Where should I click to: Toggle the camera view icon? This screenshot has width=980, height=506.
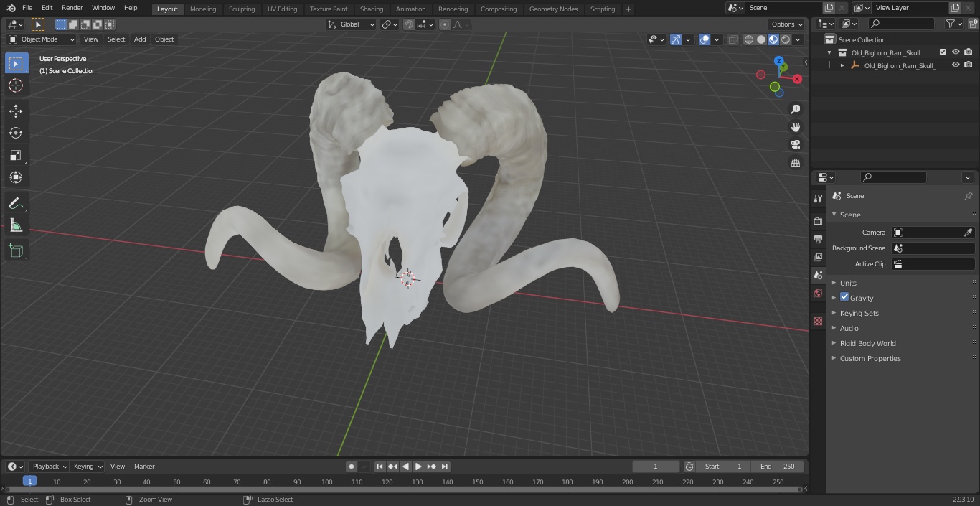795,145
